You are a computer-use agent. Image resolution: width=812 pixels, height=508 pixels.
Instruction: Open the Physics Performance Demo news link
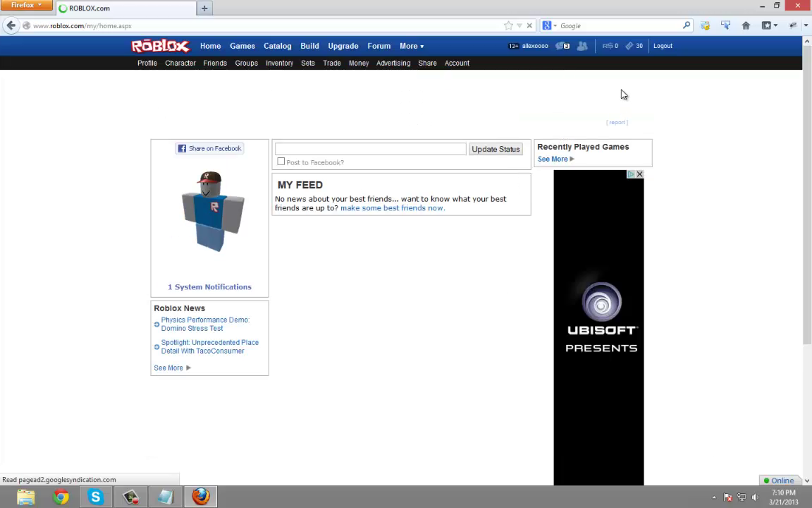coord(205,324)
